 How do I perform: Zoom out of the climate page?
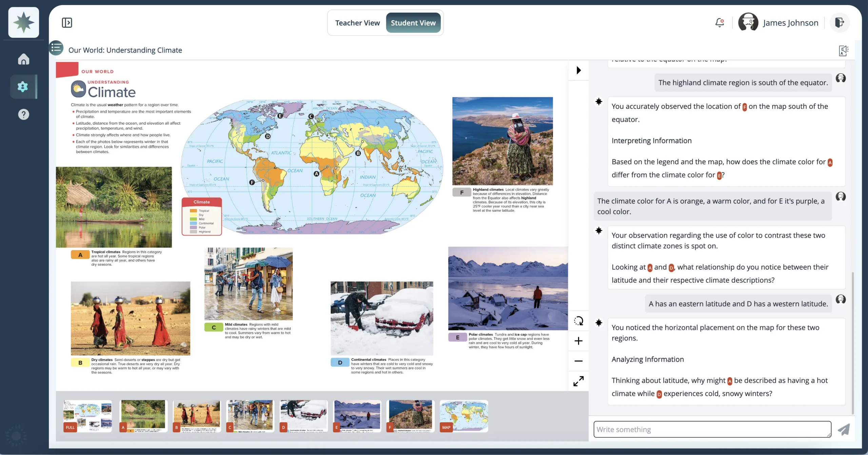(578, 361)
